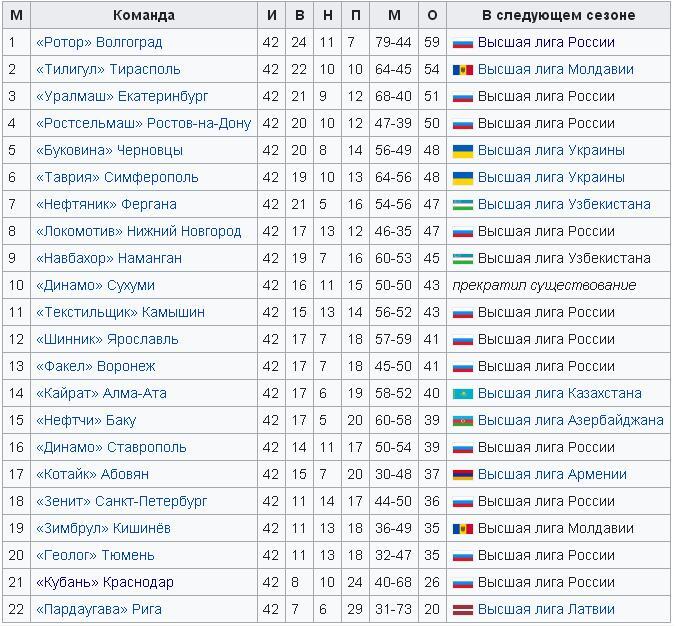The image size is (677, 626).
Task: Click the Kazakhstan flag in the «Кайрат» Алма-Ата row
Action: (x=463, y=394)
